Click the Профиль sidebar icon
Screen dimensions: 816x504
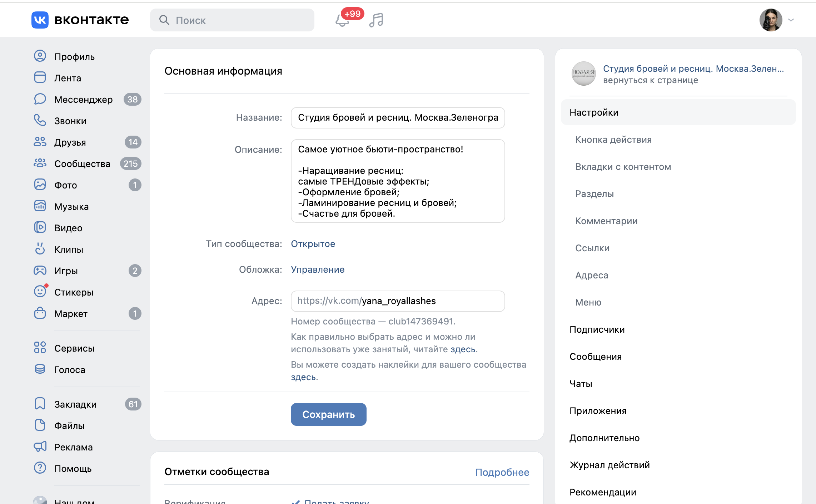(40, 56)
